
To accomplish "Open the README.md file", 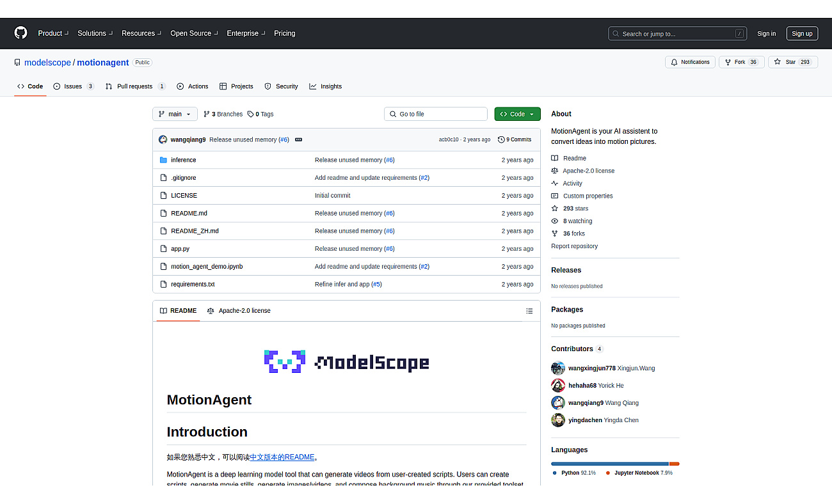I will click(x=189, y=213).
